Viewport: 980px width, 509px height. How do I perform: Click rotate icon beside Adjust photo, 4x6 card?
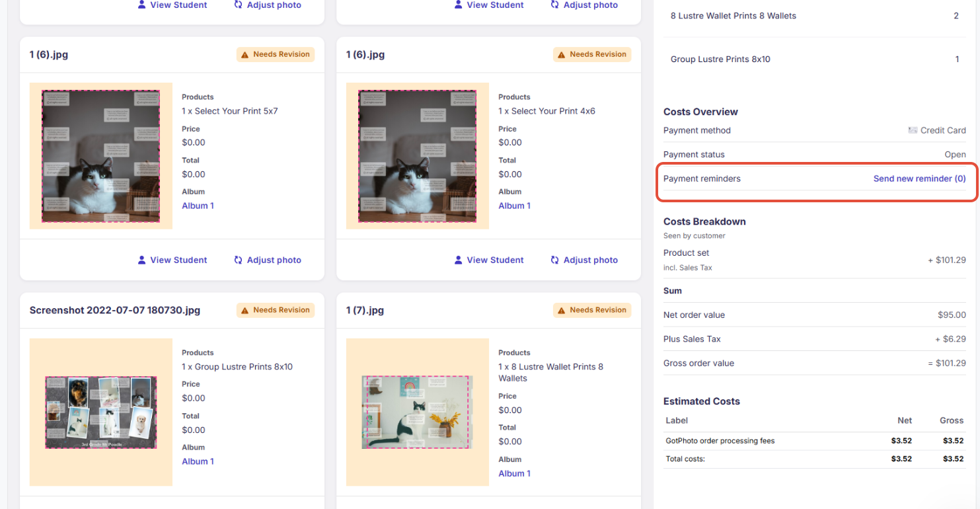click(x=555, y=260)
